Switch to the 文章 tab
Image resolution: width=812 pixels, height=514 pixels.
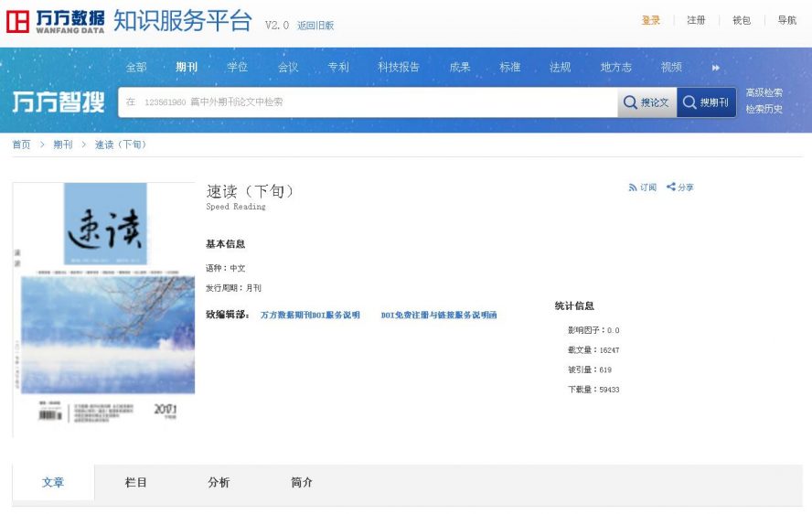pyautogui.click(x=53, y=482)
